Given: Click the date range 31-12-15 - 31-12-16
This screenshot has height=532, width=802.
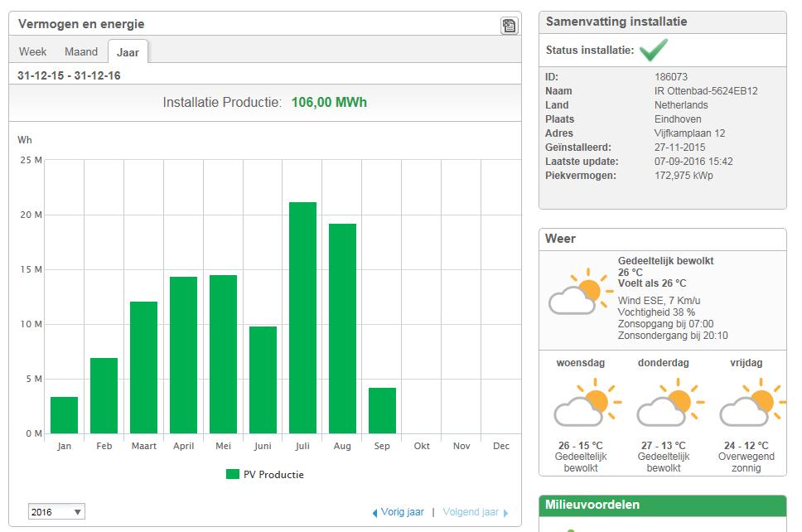Looking at the screenshot, I should 69,75.
